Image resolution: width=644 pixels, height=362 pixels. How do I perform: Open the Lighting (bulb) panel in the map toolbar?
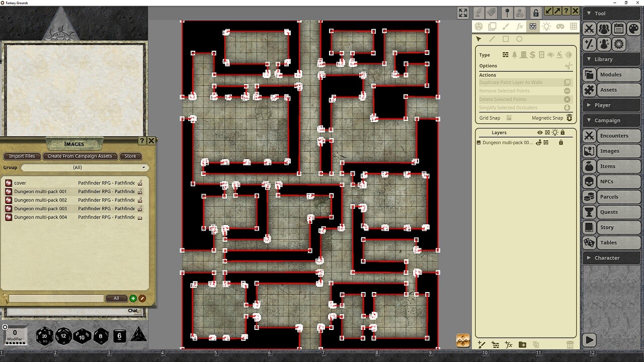546,27
